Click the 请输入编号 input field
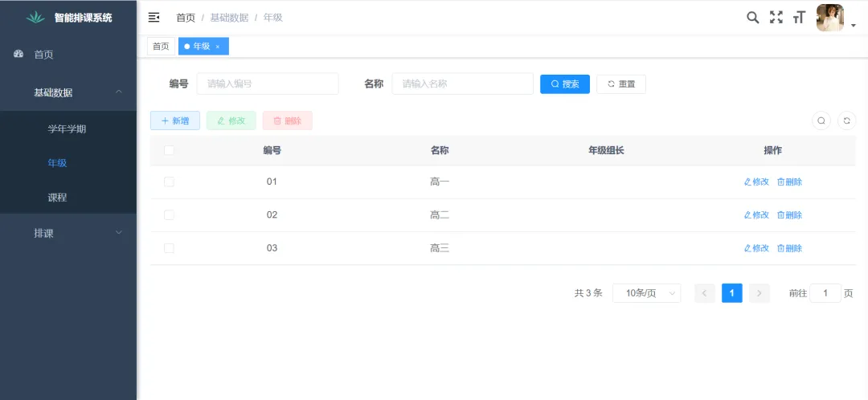The image size is (868, 400). click(267, 84)
